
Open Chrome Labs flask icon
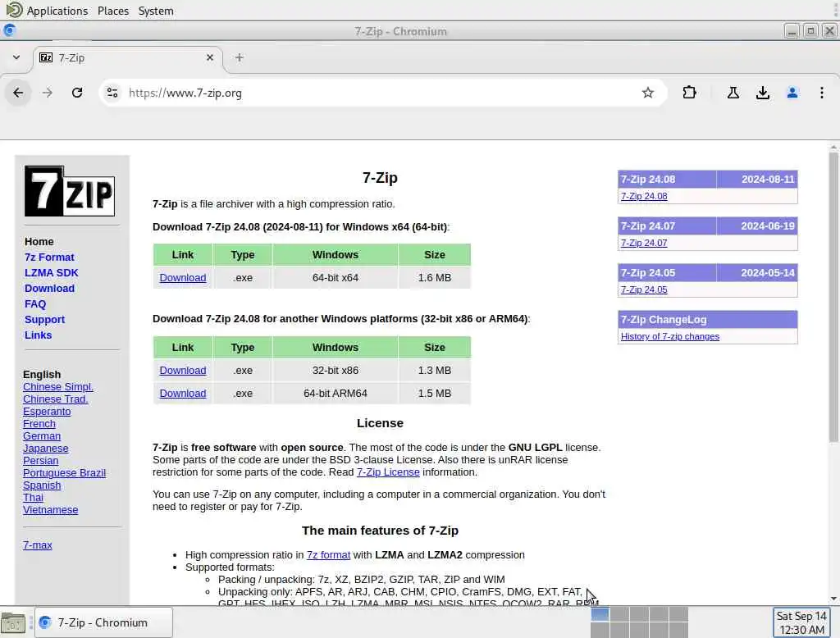(x=733, y=93)
